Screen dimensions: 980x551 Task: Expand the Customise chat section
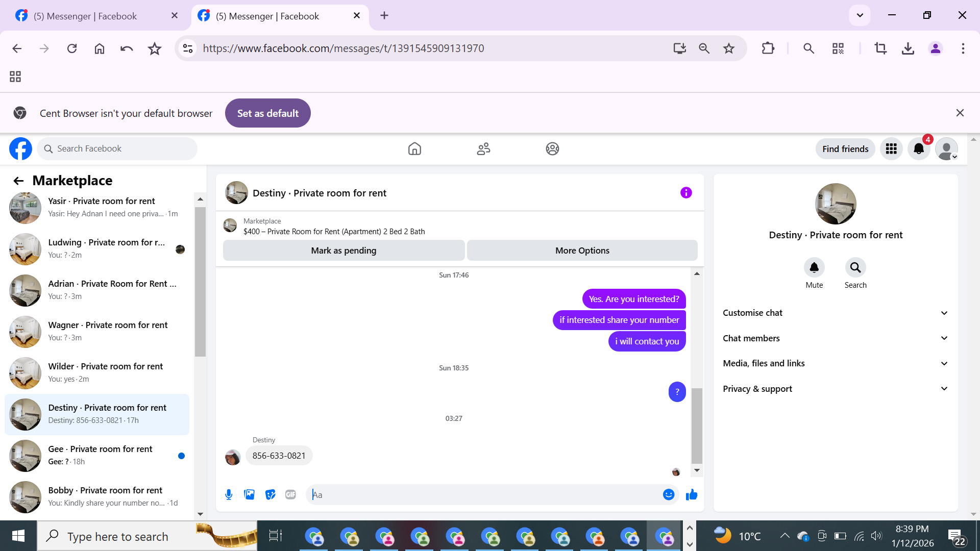point(835,313)
